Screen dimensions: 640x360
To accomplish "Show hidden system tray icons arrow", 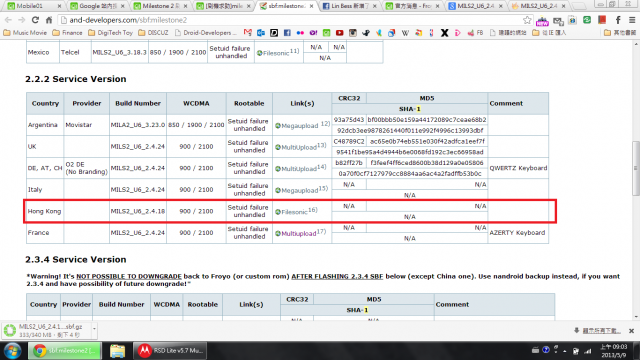I will tap(565, 351).
